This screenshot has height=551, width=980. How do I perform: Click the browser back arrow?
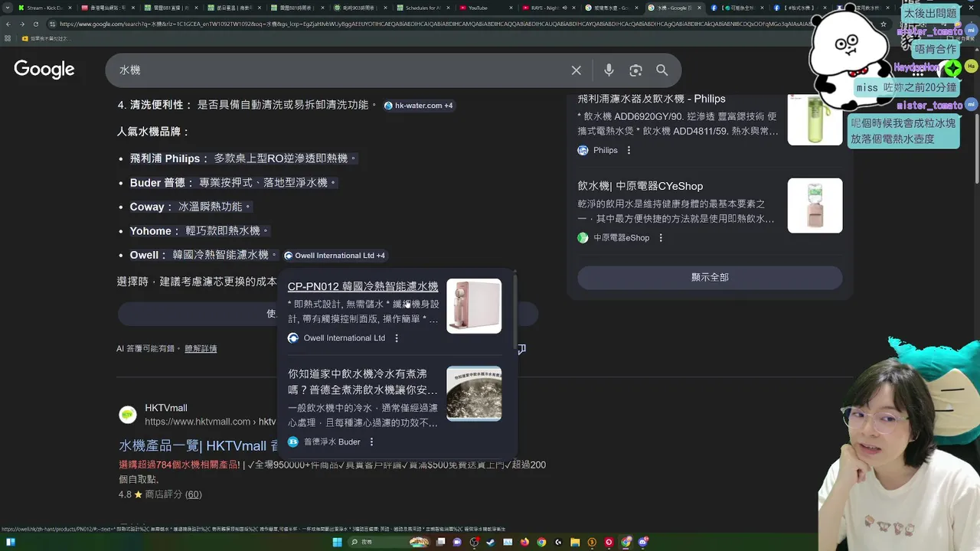(8, 24)
